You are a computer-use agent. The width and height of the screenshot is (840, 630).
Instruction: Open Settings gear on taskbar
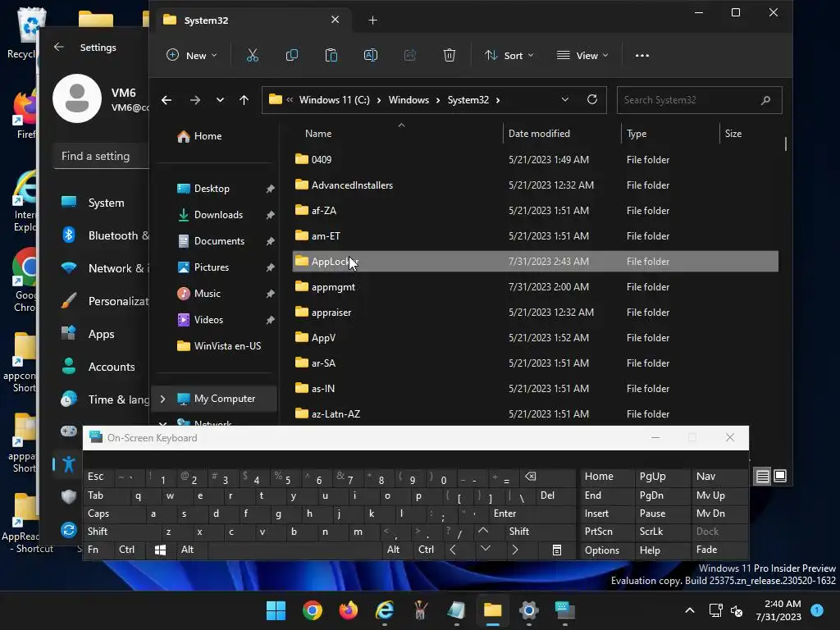(x=529, y=610)
